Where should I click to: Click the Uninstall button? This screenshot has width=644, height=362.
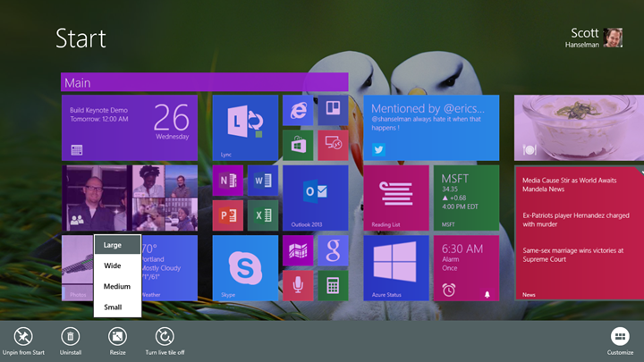[71, 341]
